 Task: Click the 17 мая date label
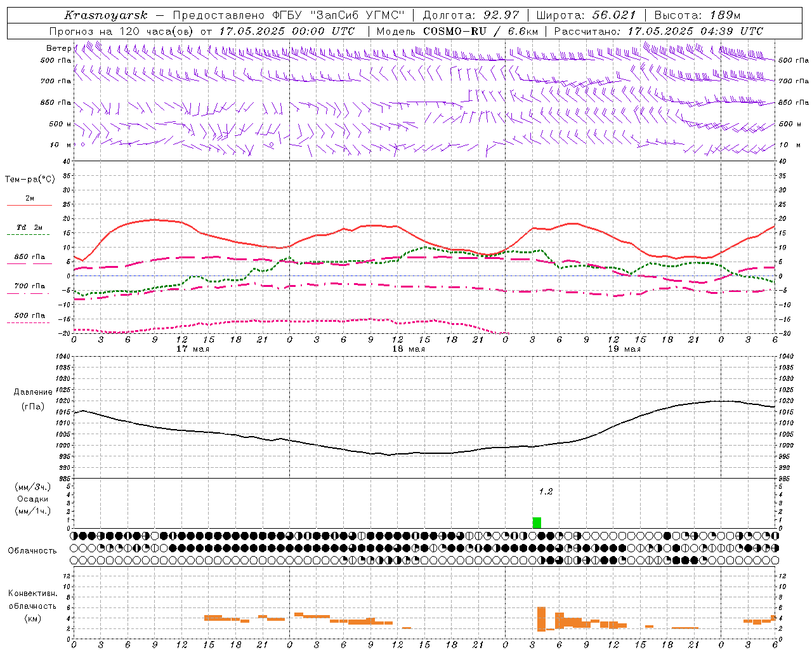(192, 349)
